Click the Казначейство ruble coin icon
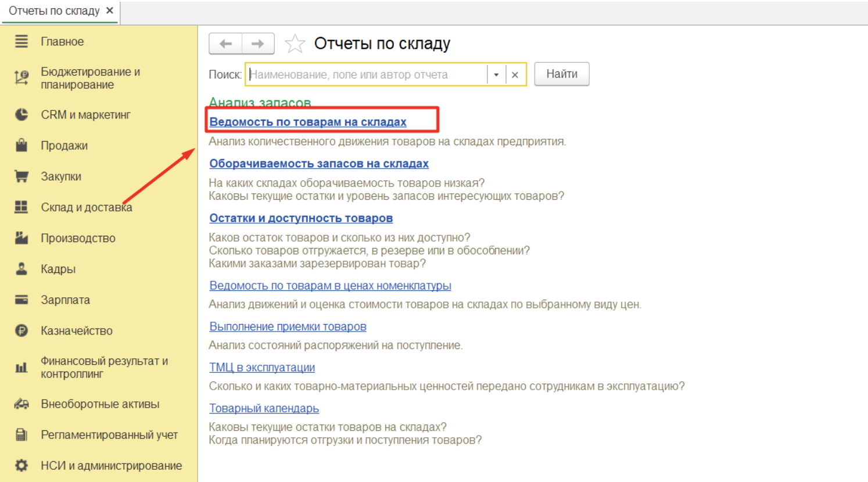 click(21, 330)
